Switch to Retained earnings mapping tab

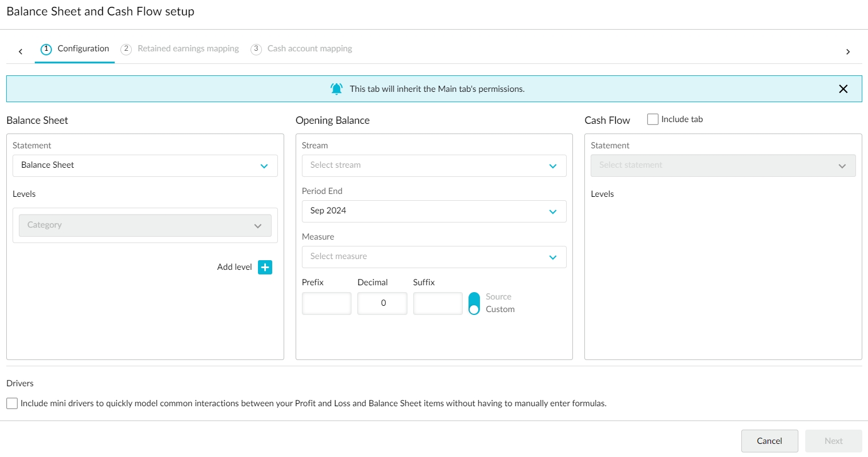click(188, 49)
